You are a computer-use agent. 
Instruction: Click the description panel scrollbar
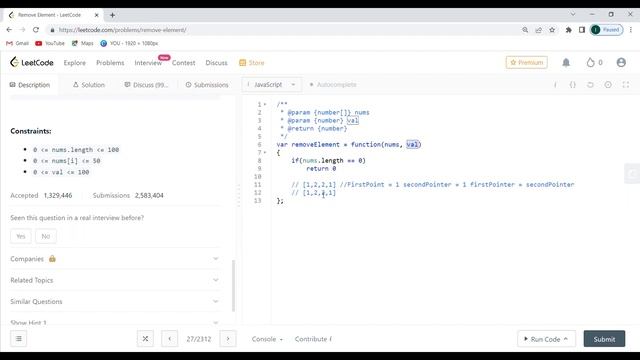233,285
